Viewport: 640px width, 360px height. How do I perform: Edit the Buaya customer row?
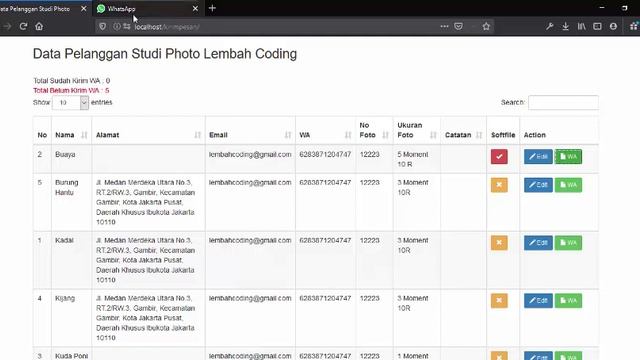pos(538,156)
